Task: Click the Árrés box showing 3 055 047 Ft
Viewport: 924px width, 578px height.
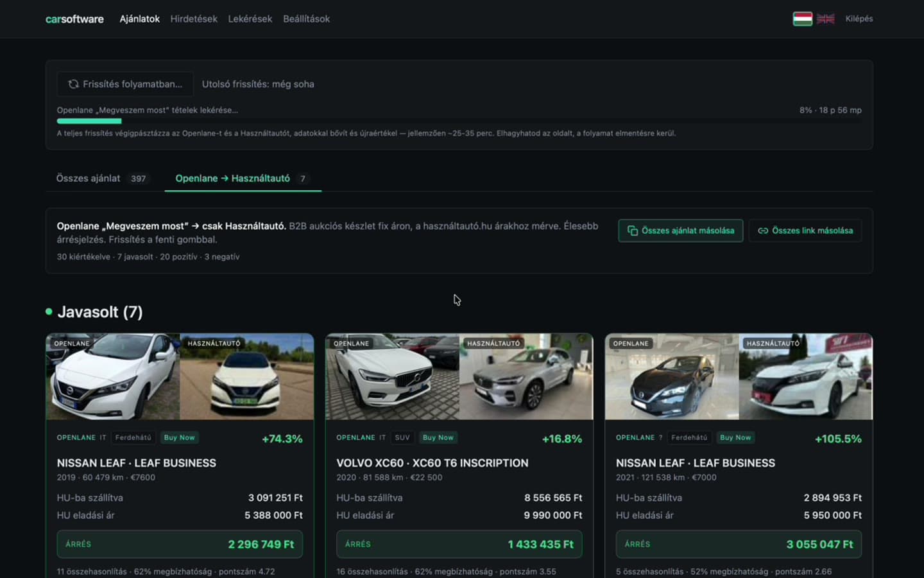Action: (739, 544)
